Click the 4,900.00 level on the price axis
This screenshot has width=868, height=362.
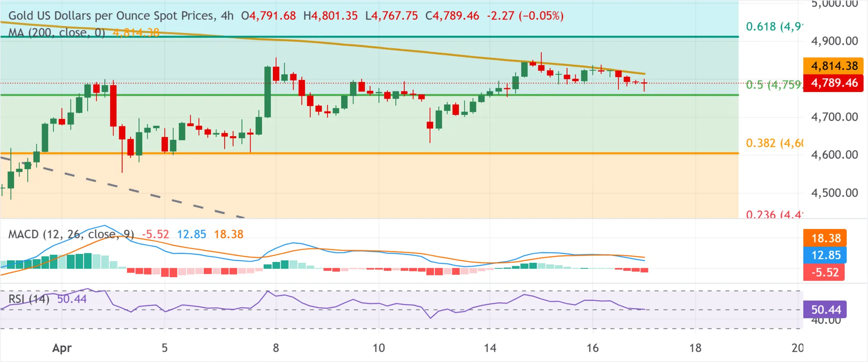tap(834, 41)
